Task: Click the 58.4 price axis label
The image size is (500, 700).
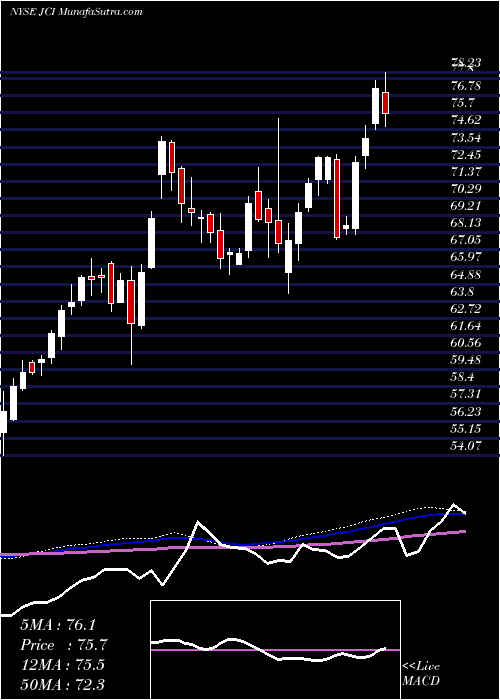Action: tap(463, 378)
